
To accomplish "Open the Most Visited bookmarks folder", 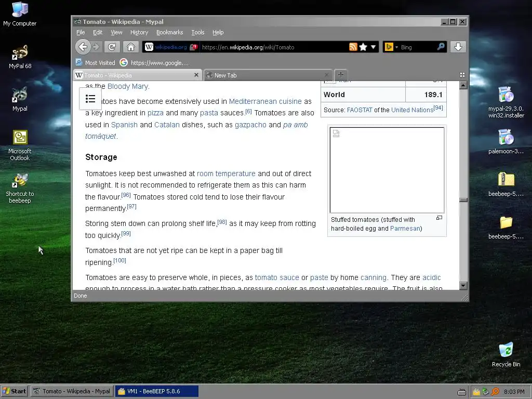I will (x=96, y=63).
